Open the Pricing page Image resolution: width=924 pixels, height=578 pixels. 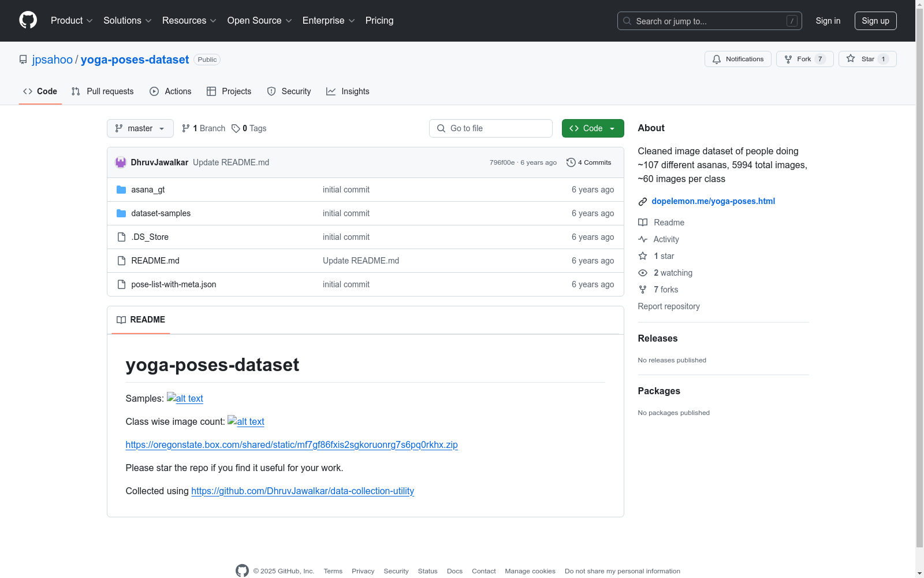point(379,21)
